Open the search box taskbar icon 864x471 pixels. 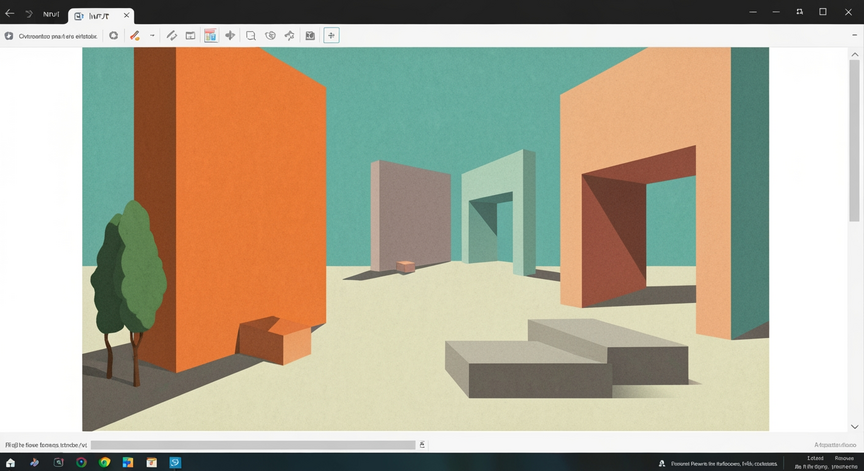click(58, 463)
